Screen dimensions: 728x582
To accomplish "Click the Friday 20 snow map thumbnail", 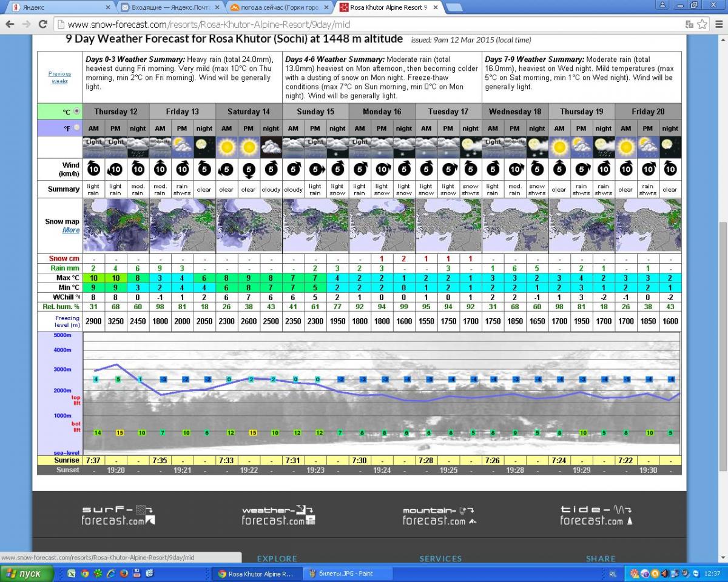I will click(x=648, y=225).
